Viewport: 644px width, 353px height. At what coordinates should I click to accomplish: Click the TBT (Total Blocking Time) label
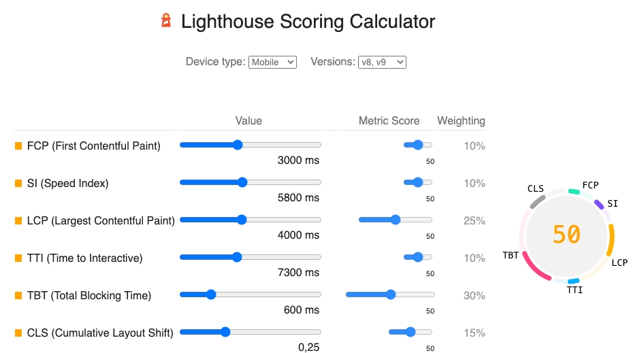coord(89,296)
